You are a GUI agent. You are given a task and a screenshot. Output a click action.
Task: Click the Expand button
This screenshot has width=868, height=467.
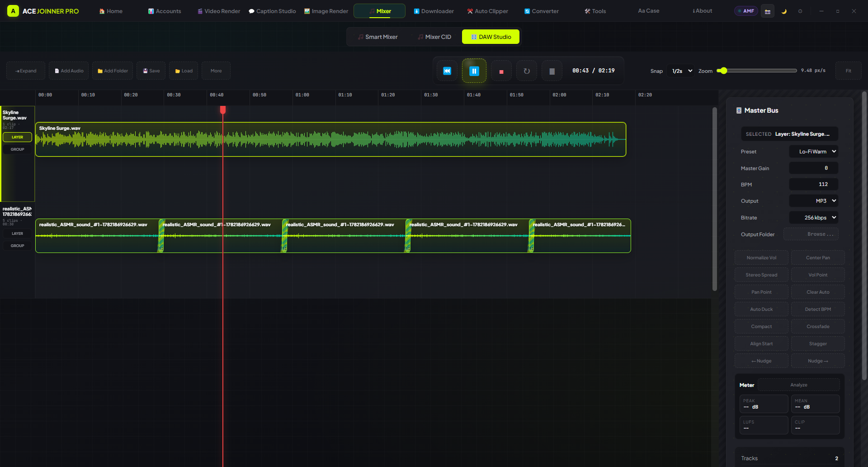click(26, 71)
